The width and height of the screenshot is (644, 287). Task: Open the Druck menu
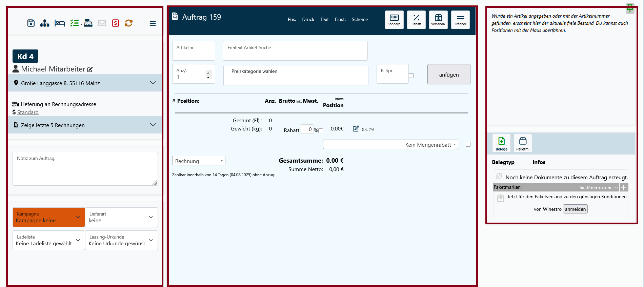pos(308,20)
